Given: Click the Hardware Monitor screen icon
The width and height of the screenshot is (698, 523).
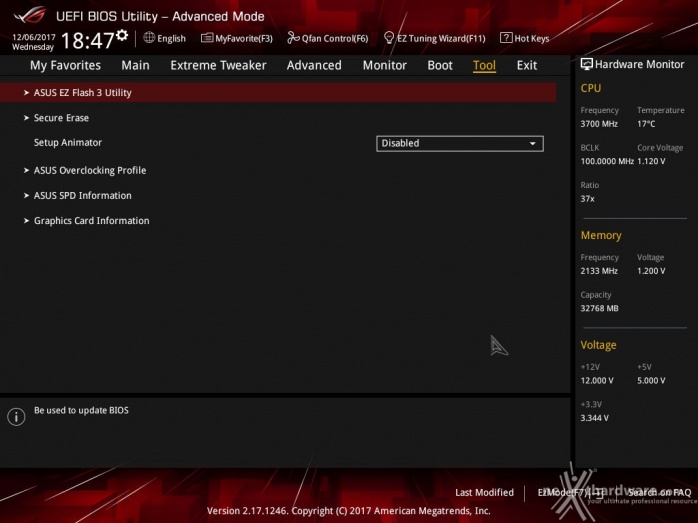Looking at the screenshot, I should [586, 64].
